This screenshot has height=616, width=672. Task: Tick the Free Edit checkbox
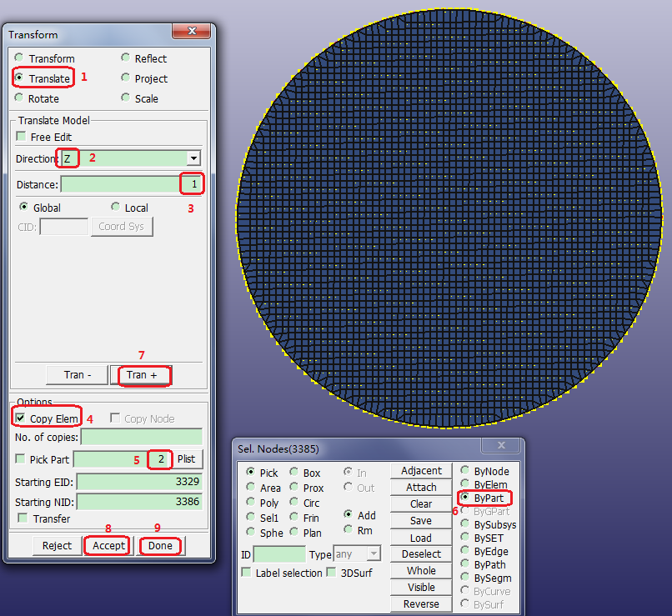click(21, 137)
